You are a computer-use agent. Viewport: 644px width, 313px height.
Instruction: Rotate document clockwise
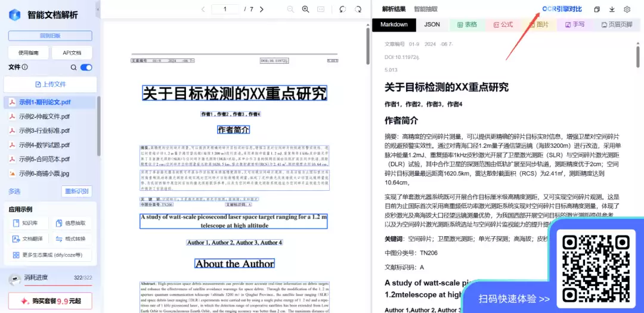coord(358,9)
